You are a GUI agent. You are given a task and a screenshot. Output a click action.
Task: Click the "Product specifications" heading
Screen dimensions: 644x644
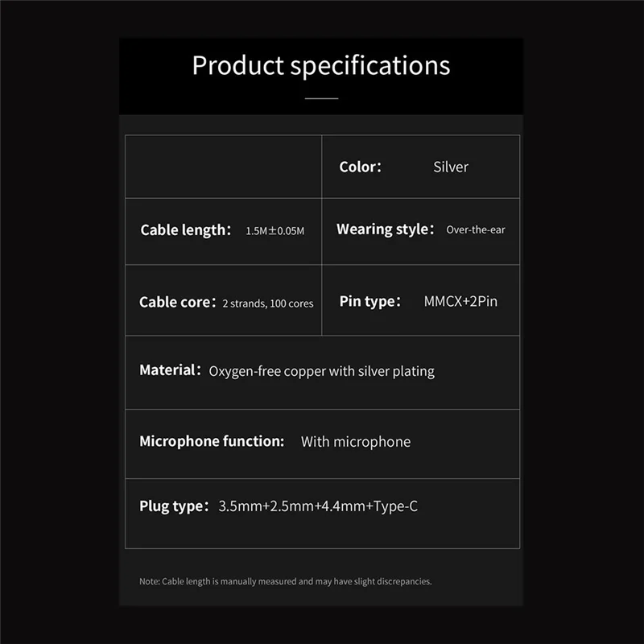tap(321, 65)
